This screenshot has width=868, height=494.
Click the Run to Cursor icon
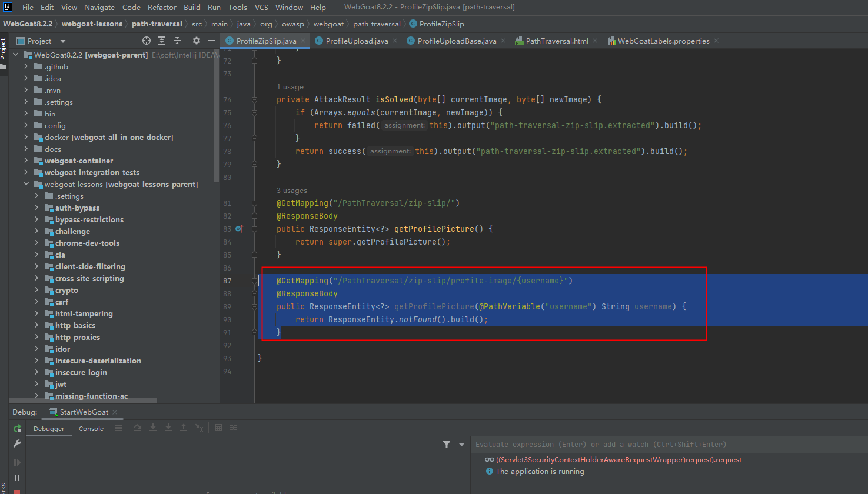click(x=199, y=428)
